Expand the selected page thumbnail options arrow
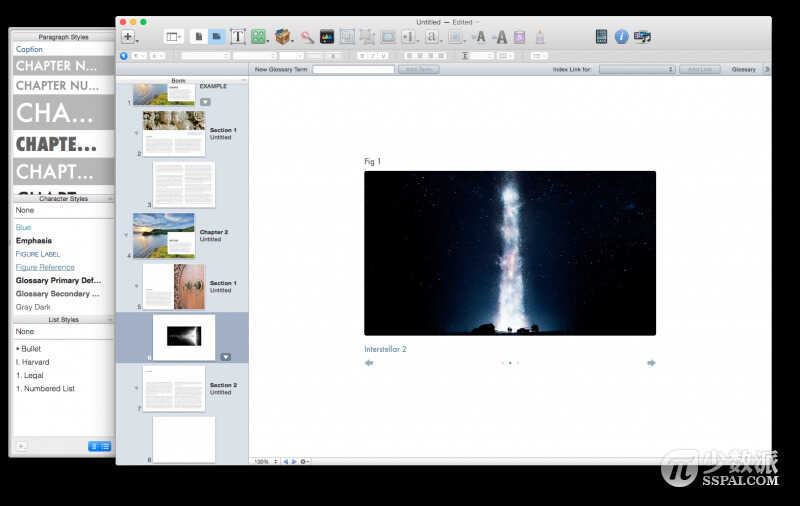Image resolution: width=800 pixels, height=506 pixels. pyautogui.click(x=226, y=357)
